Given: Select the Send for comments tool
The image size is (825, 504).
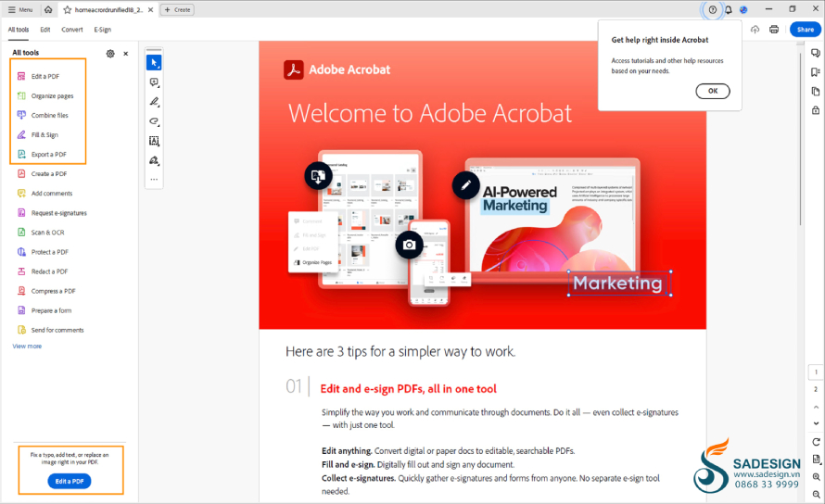Looking at the screenshot, I should pyautogui.click(x=50, y=330).
